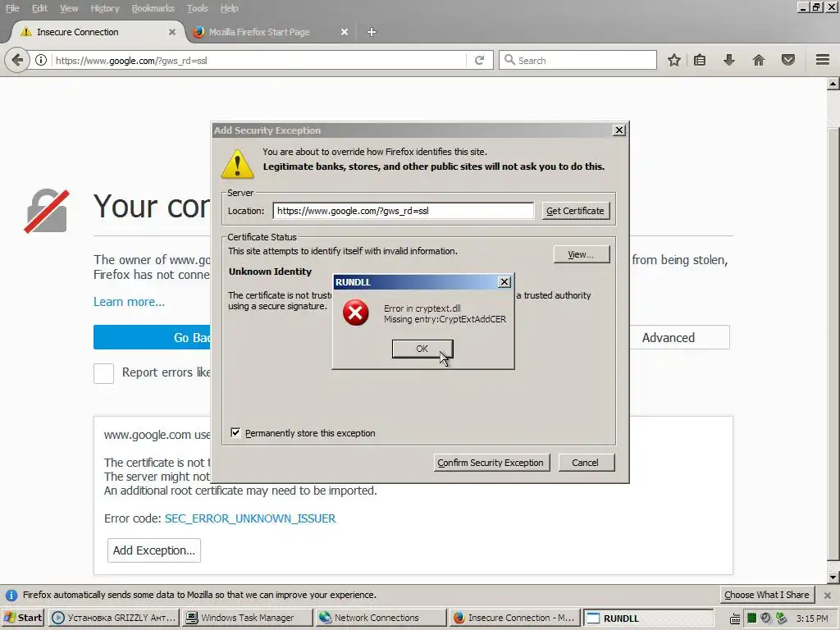Viewport: 840px width, 630px height.
Task: Open the History menu
Action: coord(104,8)
